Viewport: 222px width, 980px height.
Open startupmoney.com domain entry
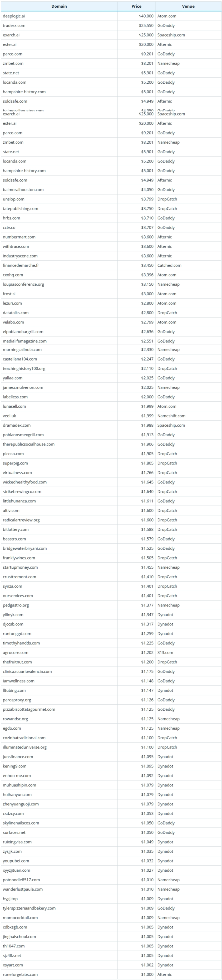click(x=20, y=567)
